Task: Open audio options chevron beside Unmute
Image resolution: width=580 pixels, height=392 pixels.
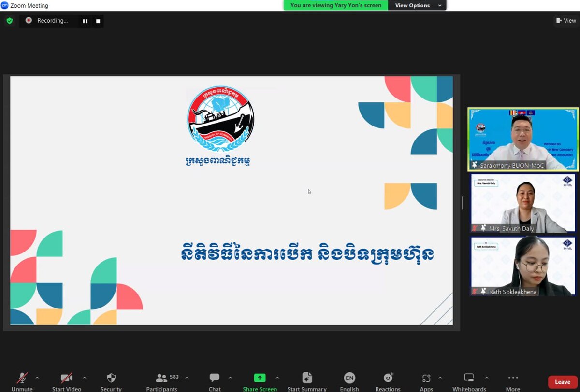Action: point(37,378)
